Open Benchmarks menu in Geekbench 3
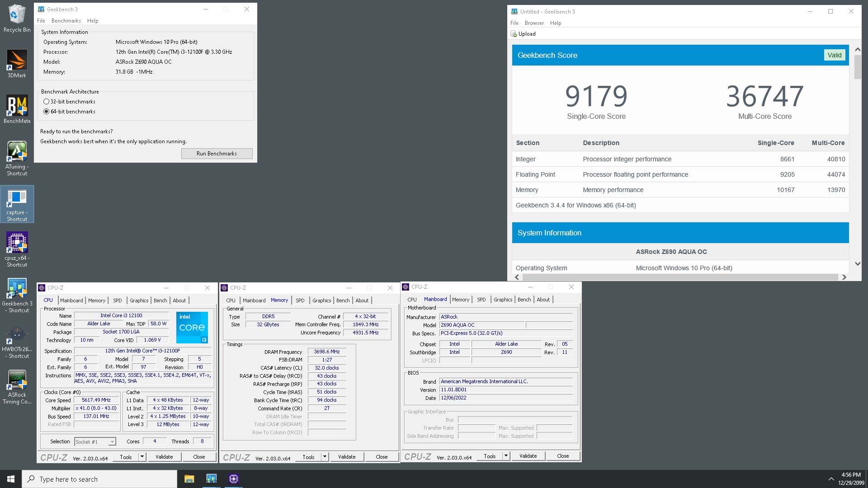This screenshot has height=488, width=868. (66, 21)
